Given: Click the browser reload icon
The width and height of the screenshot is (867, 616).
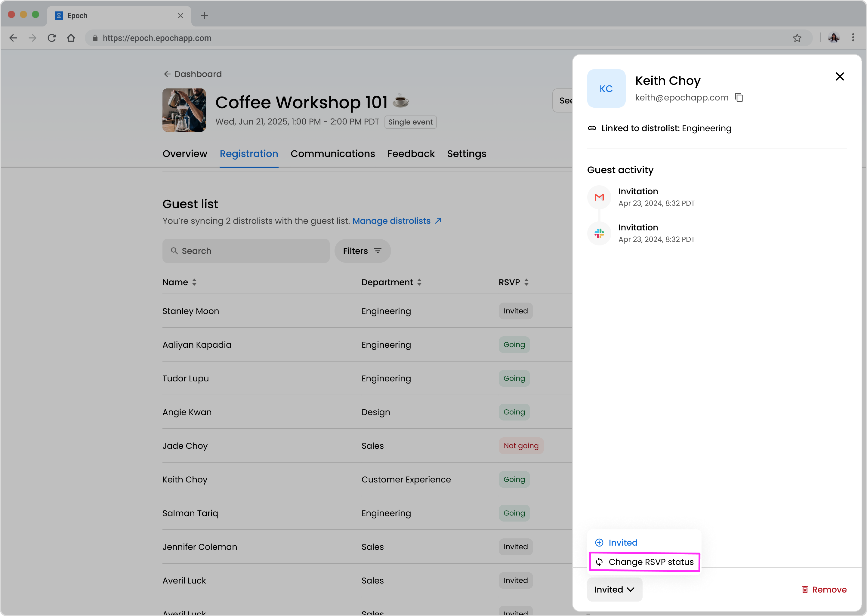Looking at the screenshot, I should (x=51, y=38).
